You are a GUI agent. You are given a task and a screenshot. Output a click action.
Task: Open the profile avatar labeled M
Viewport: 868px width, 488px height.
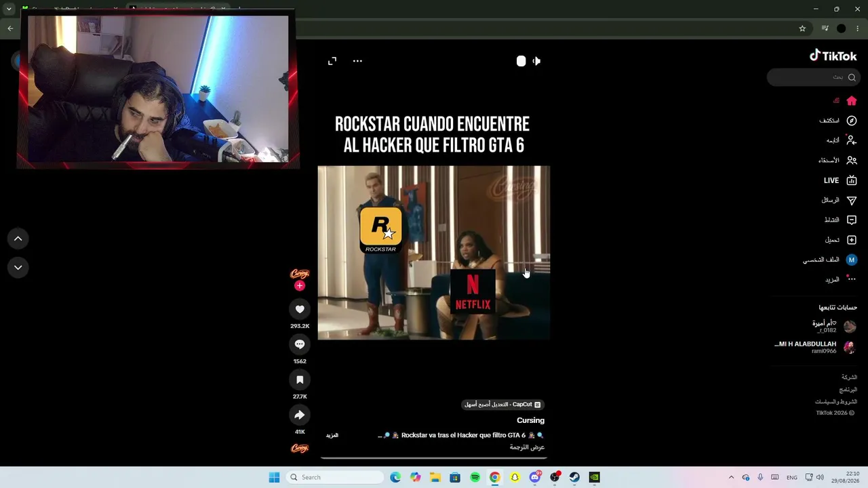coord(852,260)
